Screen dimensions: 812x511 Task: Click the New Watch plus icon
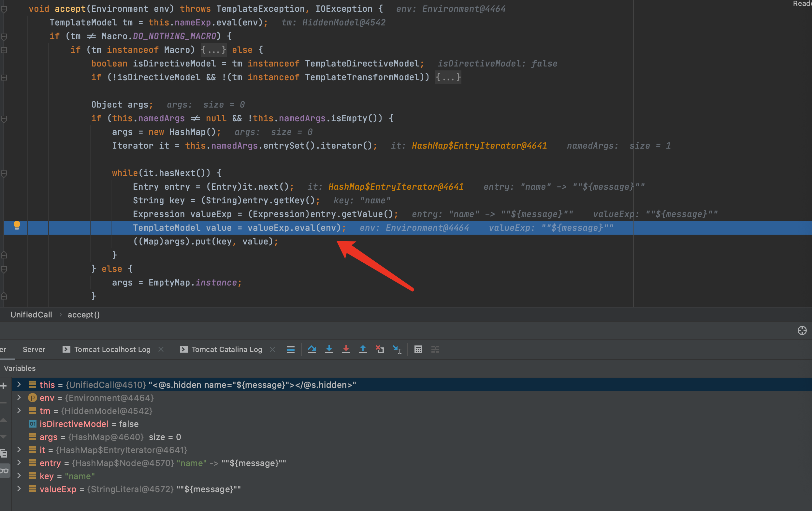coord(4,386)
